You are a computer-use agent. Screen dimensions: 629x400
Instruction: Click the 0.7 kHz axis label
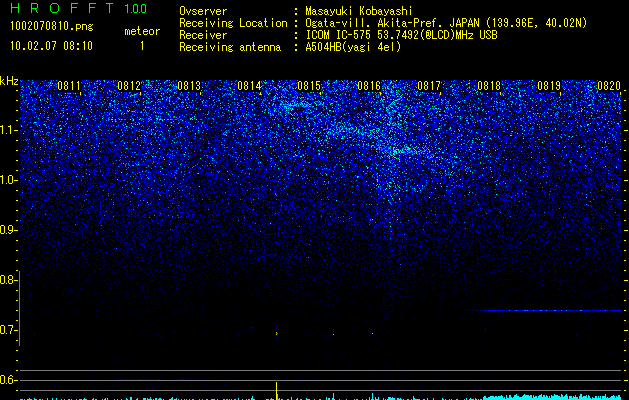click(x=7, y=330)
